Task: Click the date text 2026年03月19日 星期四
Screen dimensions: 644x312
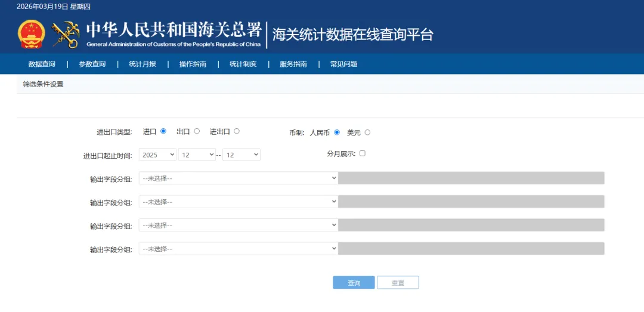Action: click(54, 6)
